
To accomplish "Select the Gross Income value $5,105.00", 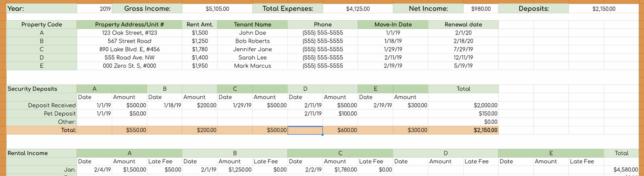I will coord(217,9).
